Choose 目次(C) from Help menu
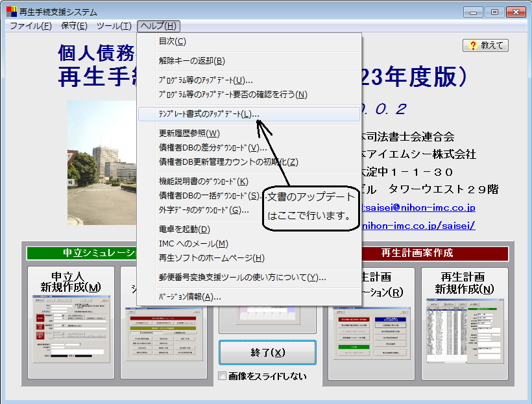The image size is (532, 404). (x=173, y=42)
